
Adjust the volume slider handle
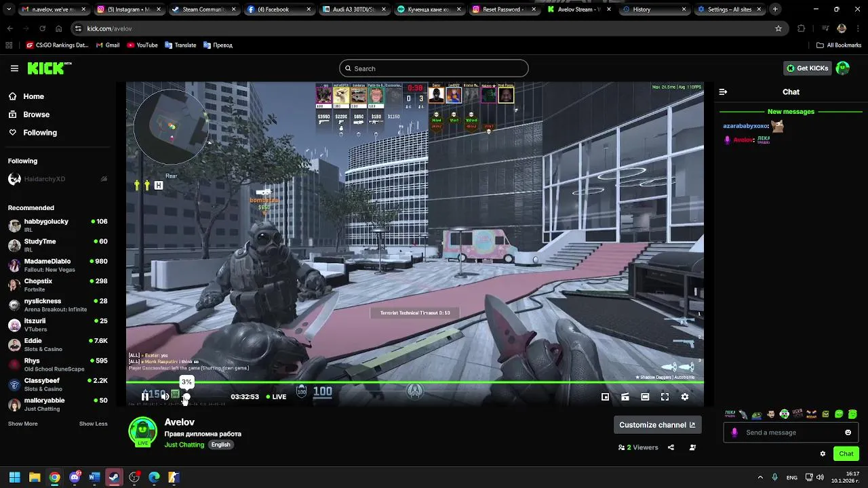pyautogui.click(x=186, y=396)
